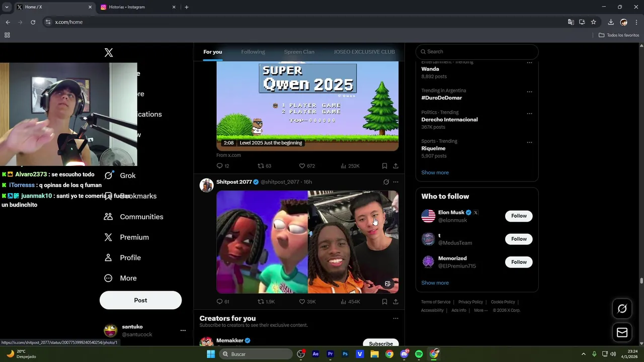
Task: Open the Shitpost 2077 cartoon image
Action: coord(262,242)
